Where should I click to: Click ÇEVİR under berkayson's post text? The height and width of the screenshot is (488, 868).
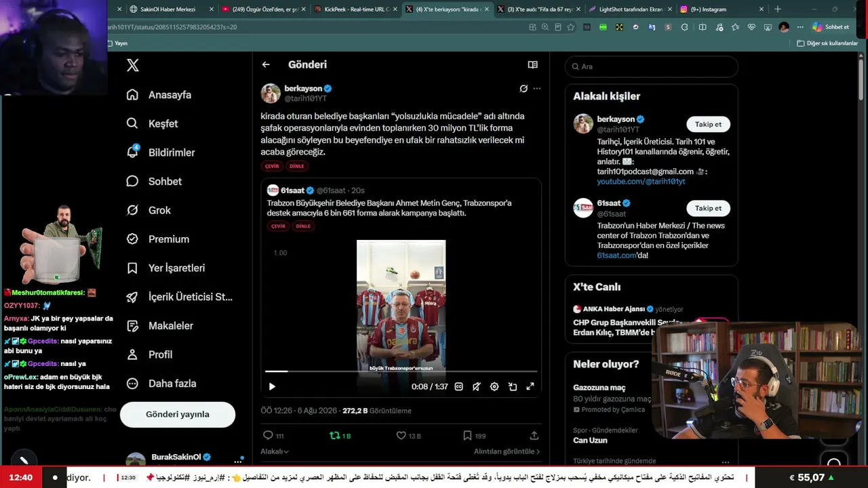pyautogui.click(x=272, y=166)
